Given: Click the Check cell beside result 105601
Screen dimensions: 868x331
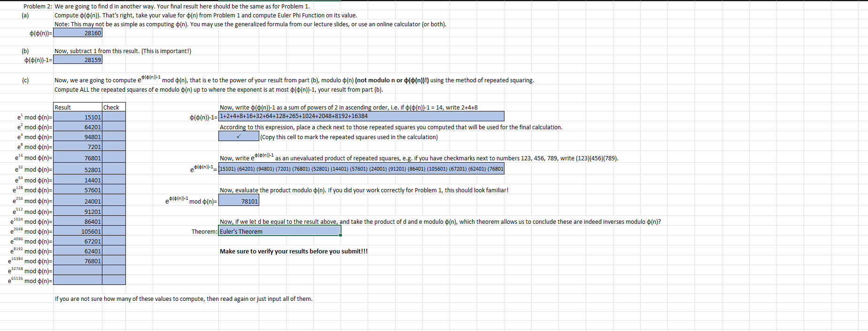Looking at the screenshot, I should point(114,231).
